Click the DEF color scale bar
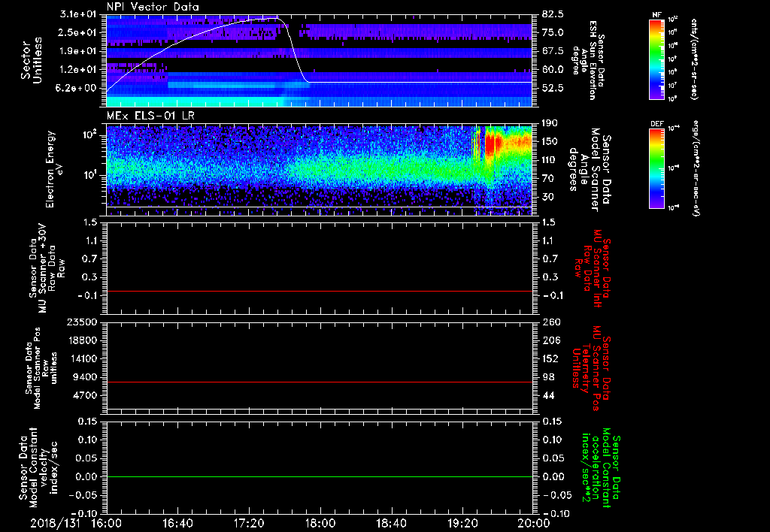This screenshot has height=532, width=770. [655, 168]
